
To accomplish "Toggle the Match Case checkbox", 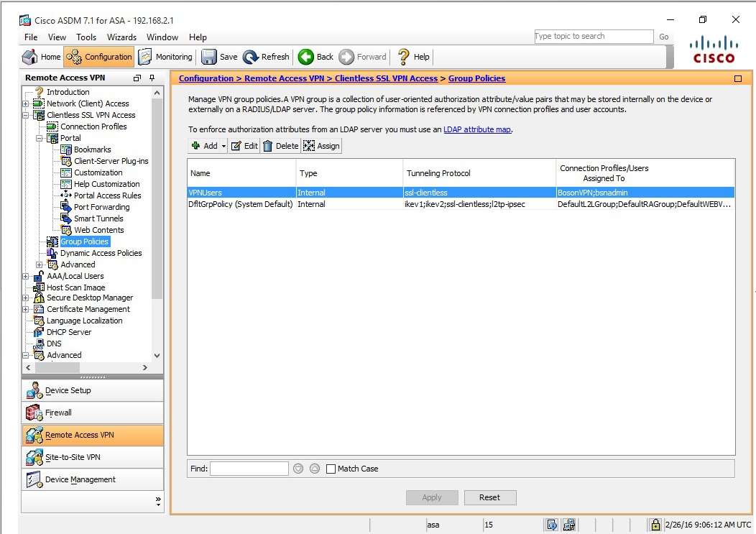I will tap(331, 469).
